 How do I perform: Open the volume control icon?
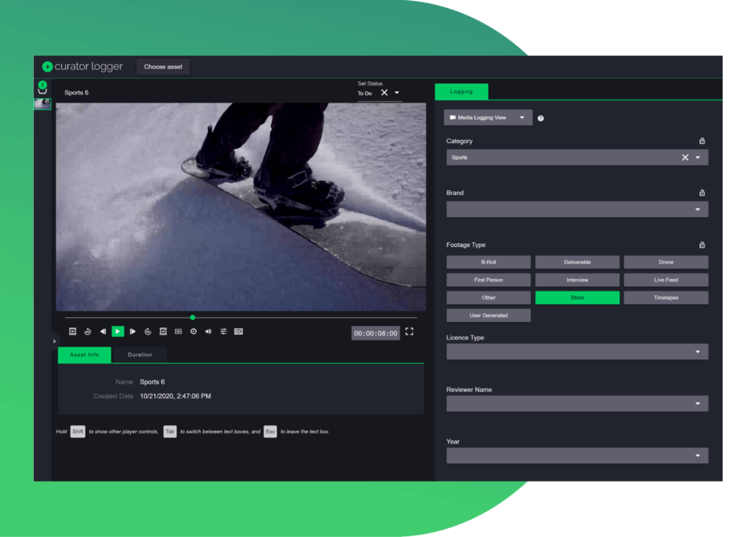208,331
